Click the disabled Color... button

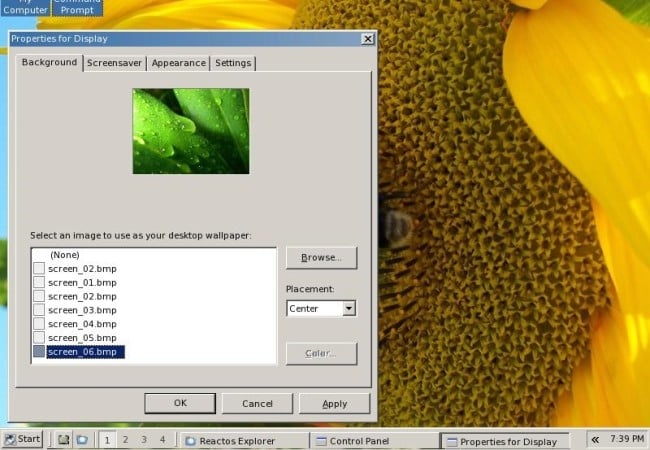[321, 353]
